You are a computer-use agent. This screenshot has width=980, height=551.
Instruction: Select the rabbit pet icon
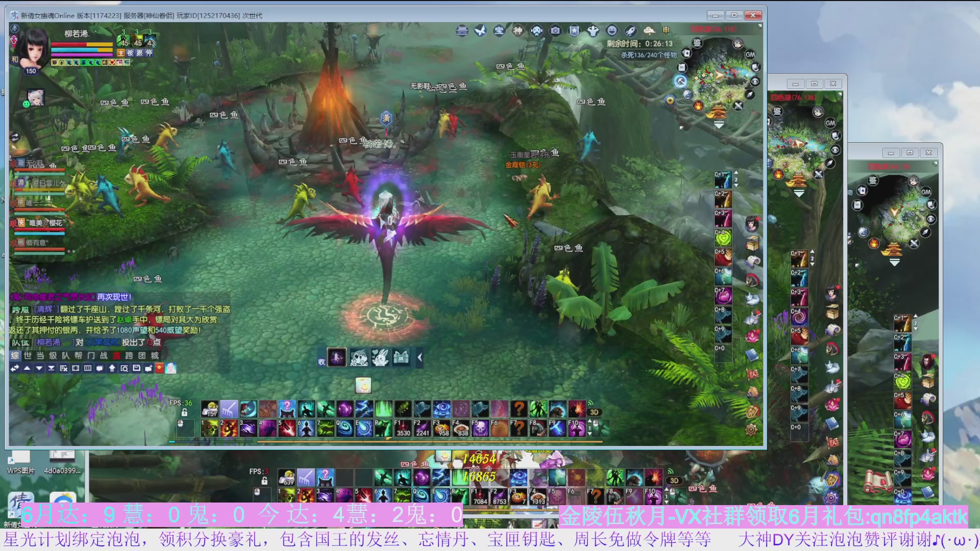(380, 358)
